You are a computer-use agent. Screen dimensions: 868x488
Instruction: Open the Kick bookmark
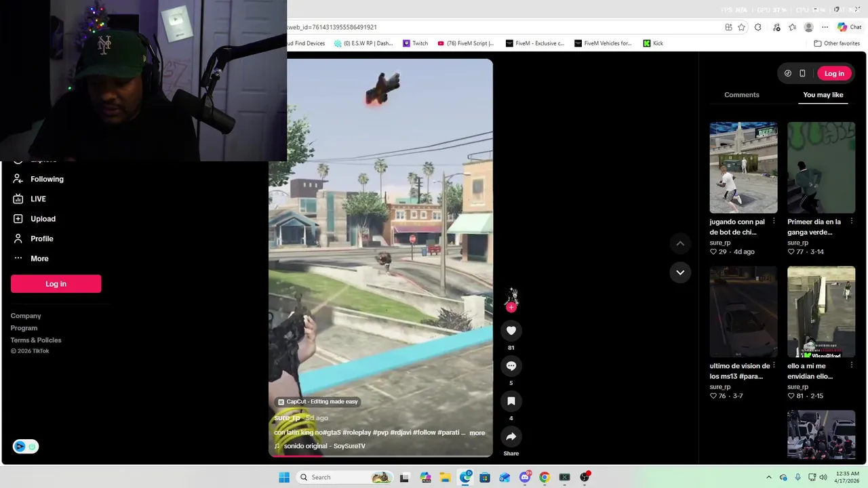click(653, 43)
